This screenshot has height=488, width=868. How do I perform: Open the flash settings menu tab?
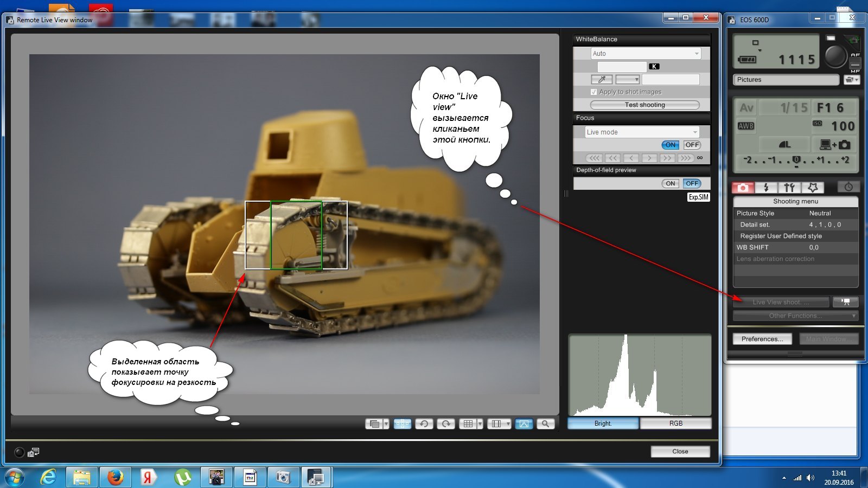click(x=766, y=188)
